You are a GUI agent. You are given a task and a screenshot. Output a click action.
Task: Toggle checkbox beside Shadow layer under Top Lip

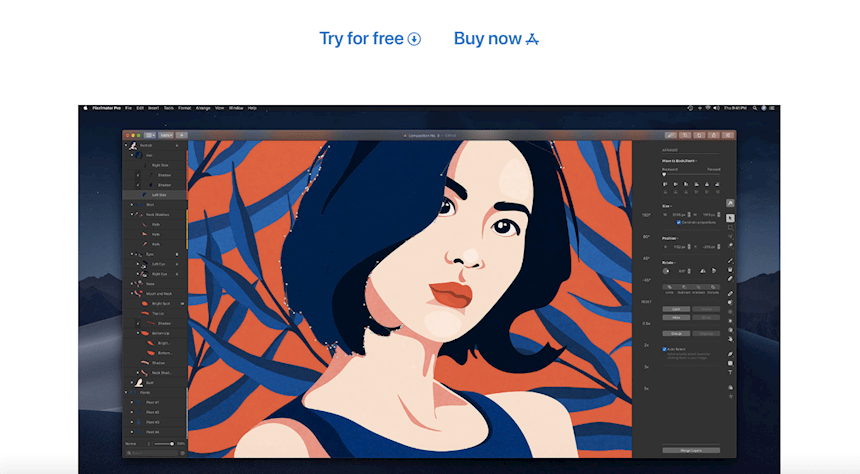pyautogui.click(x=138, y=323)
